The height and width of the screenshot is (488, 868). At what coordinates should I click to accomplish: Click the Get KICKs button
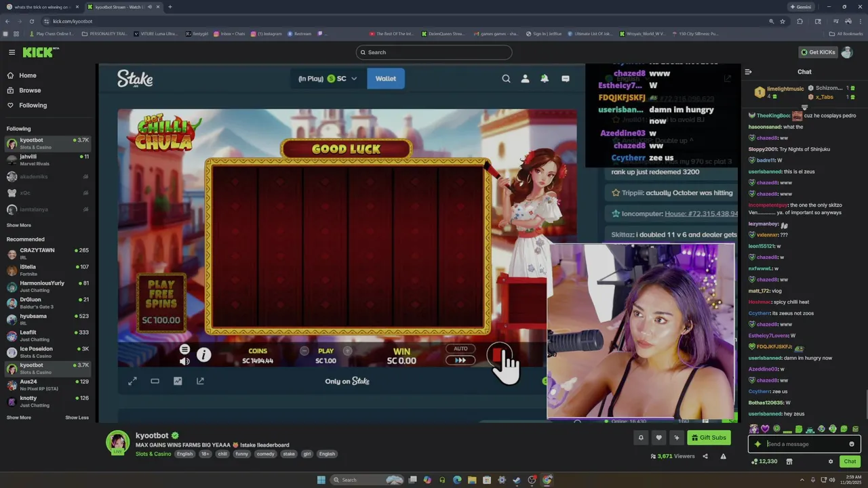point(818,52)
